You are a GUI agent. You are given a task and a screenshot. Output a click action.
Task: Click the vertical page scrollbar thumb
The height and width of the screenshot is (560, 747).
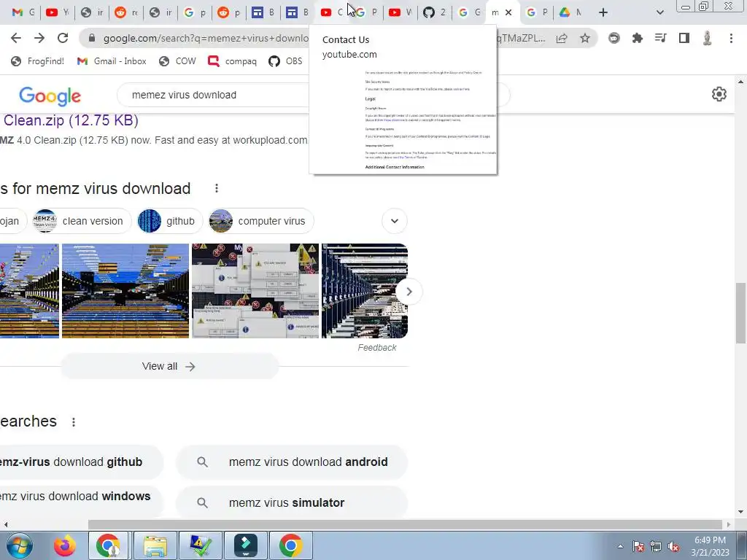click(x=740, y=313)
